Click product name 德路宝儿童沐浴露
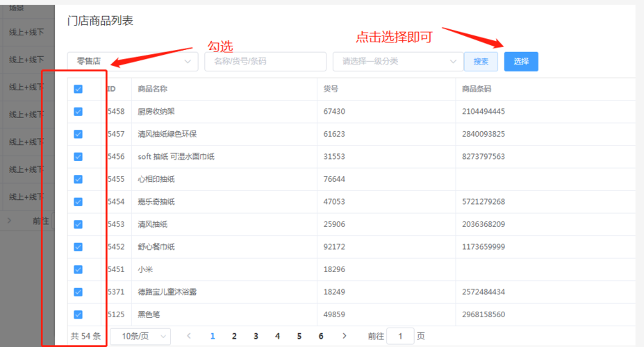 [167, 292]
